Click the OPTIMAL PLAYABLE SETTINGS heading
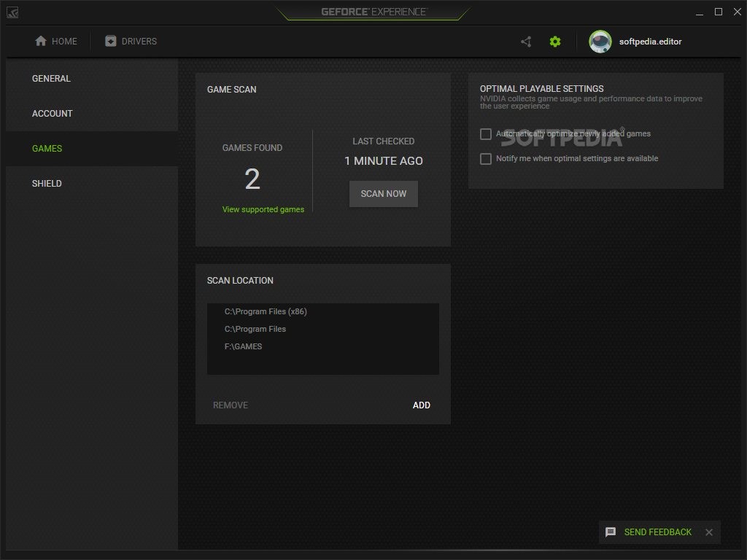This screenshot has width=747, height=560. (x=542, y=88)
